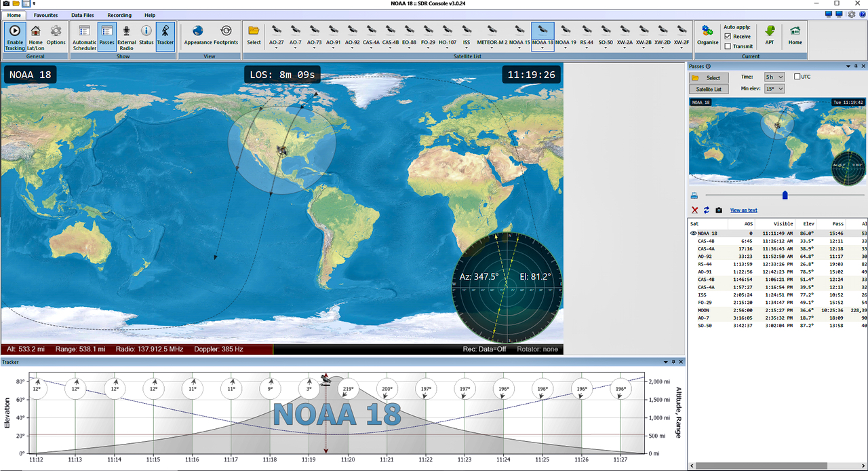Click the Passes panel options menu arrow

pyautogui.click(x=848, y=66)
